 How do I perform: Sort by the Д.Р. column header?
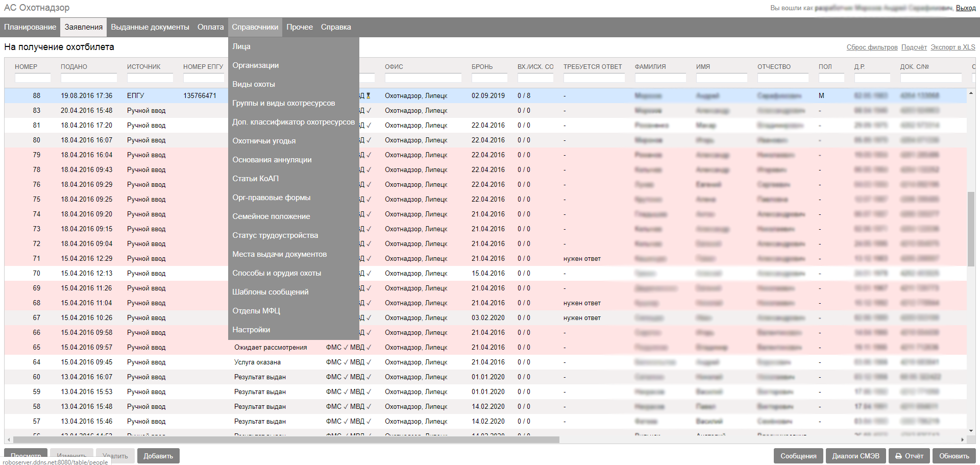point(860,67)
